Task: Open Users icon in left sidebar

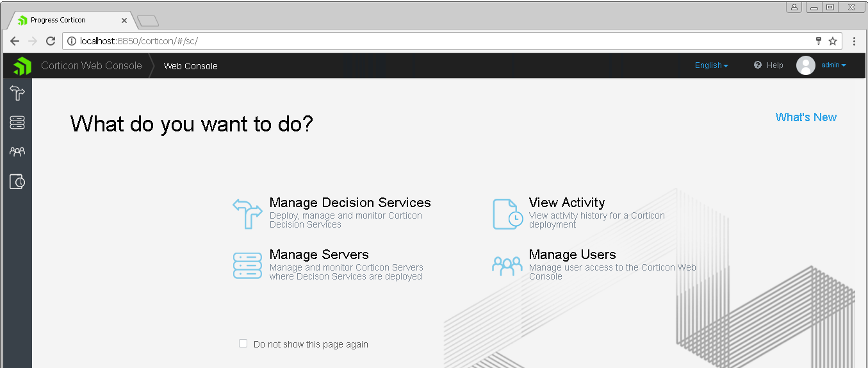Action: coord(17,152)
